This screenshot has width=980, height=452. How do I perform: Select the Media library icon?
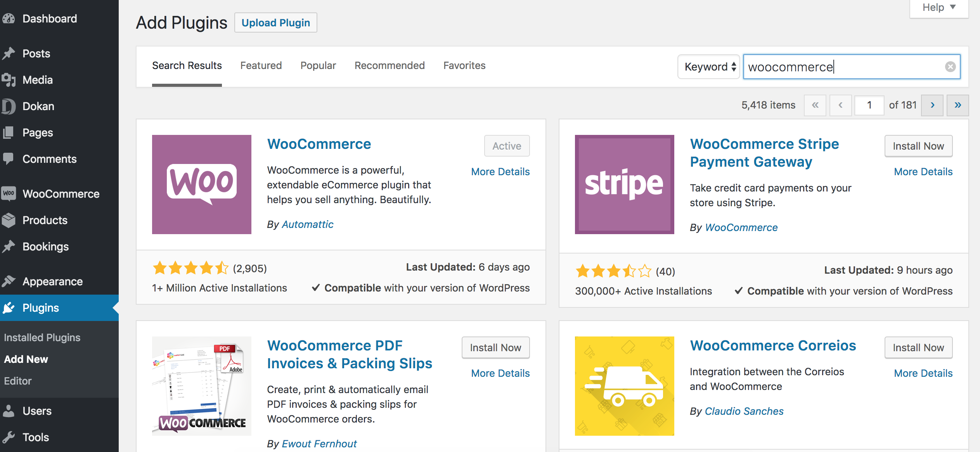pos(9,80)
